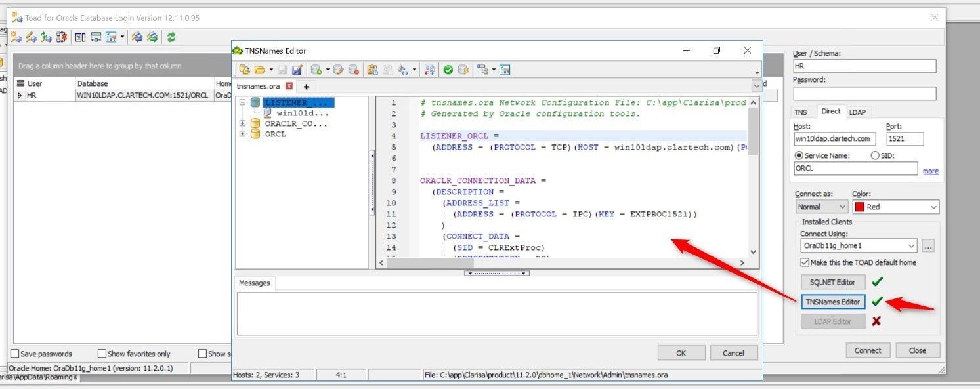Open the dropdown arrow next to open folder icon
The height and width of the screenshot is (389, 980).
(271, 70)
